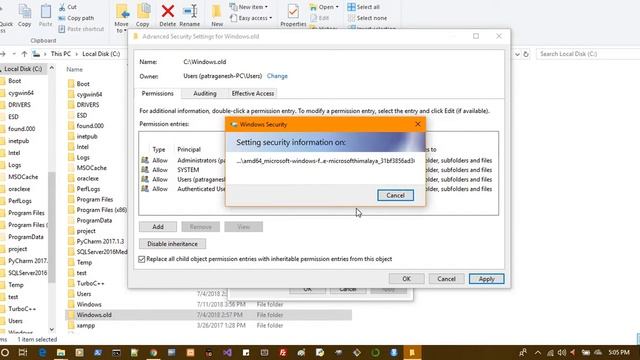Click the Refresh button near search box
This screenshot has height=360, width=640.
pyautogui.click(x=526, y=54)
